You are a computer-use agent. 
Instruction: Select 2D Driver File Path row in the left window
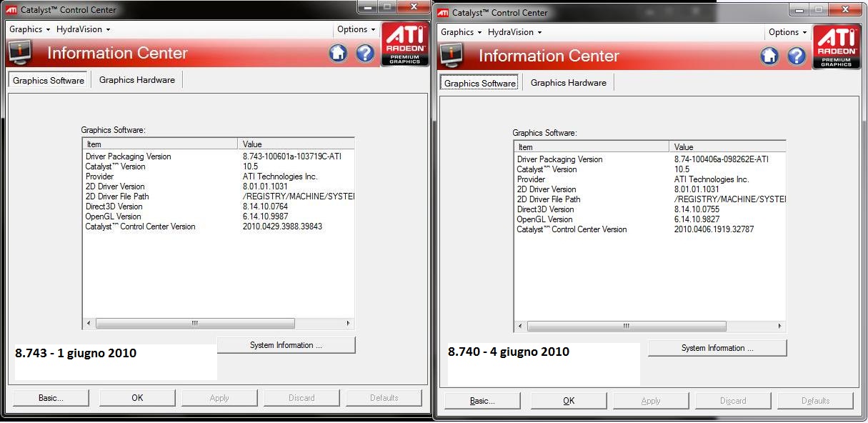coord(219,196)
